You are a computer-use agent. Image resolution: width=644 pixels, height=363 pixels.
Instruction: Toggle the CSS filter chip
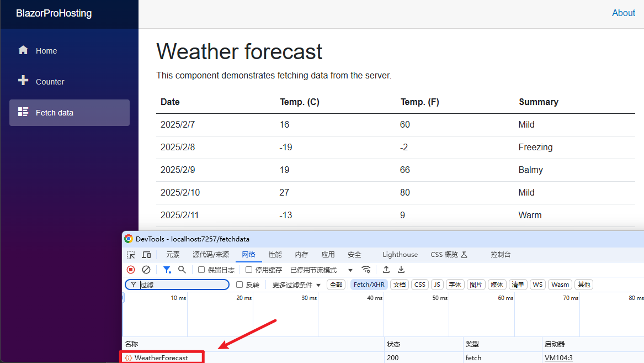pyautogui.click(x=420, y=285)
